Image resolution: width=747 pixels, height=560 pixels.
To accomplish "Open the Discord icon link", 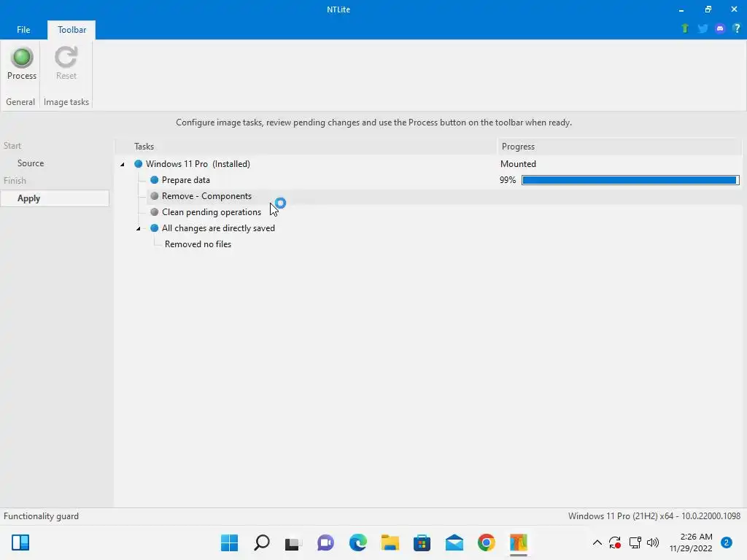I will click(x=720, y=28).
